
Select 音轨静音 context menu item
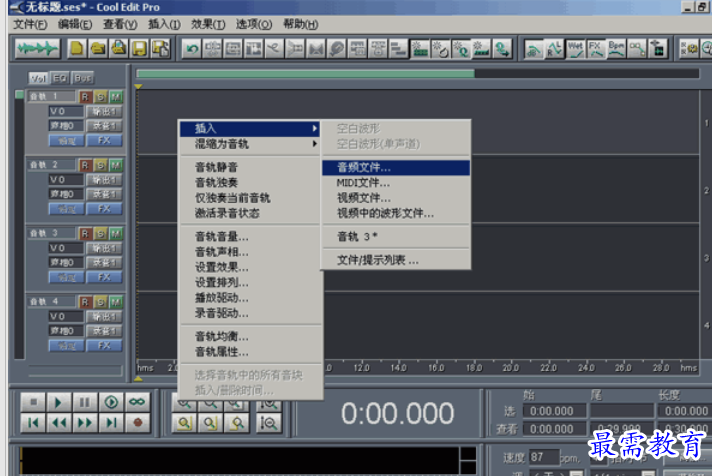250,167
